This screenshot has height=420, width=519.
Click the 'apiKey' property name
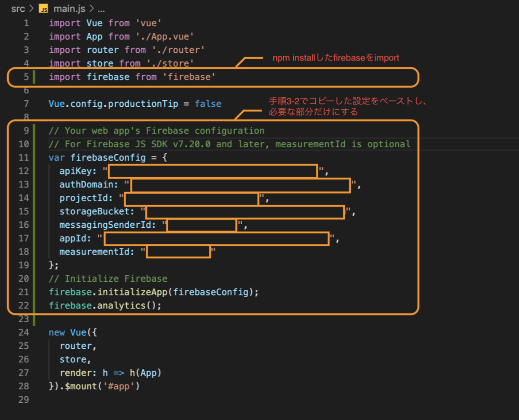(76, 171)
